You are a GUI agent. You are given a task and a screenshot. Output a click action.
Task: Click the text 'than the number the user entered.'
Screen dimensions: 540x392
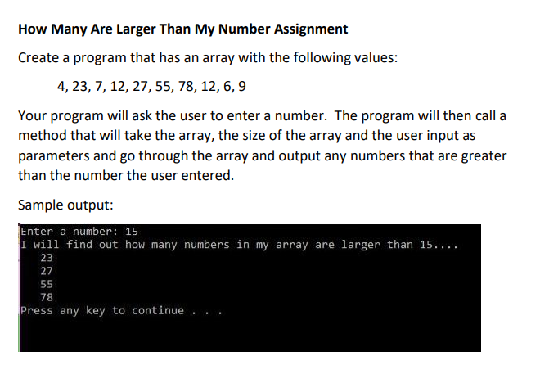pos(126,176)
